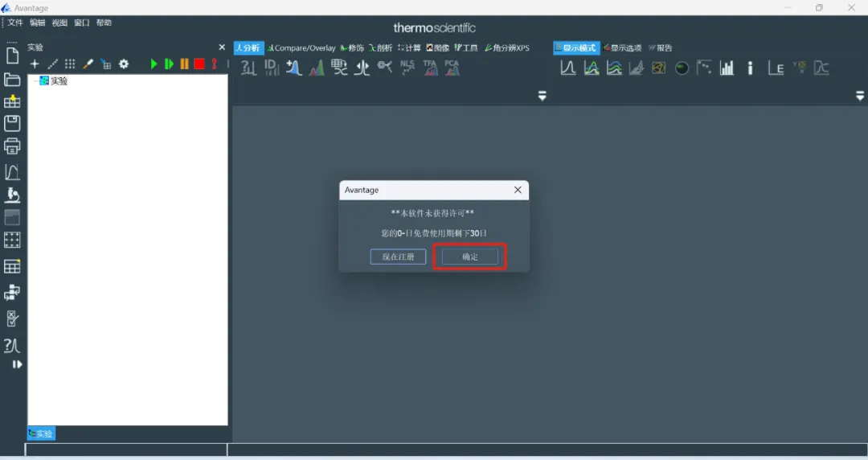
Task: Switch to the 角分辨XPS tab
Action: click(x=507, y=47)
